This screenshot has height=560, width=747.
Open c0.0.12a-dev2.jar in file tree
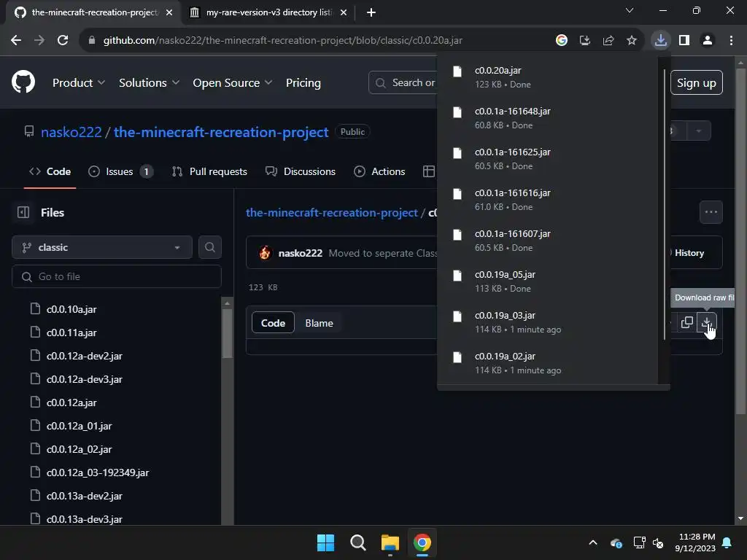click(x=85, y=356)
